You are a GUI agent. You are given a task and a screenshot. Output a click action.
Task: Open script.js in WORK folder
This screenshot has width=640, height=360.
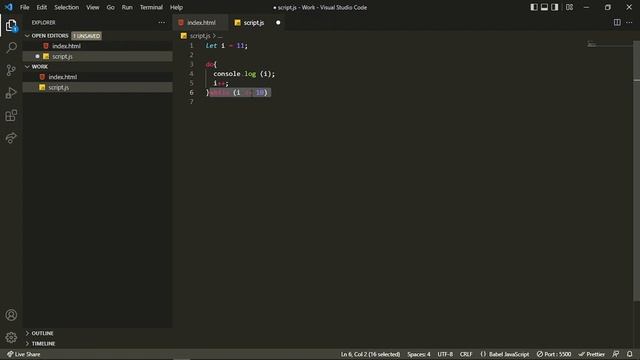[x=98, y=87]
